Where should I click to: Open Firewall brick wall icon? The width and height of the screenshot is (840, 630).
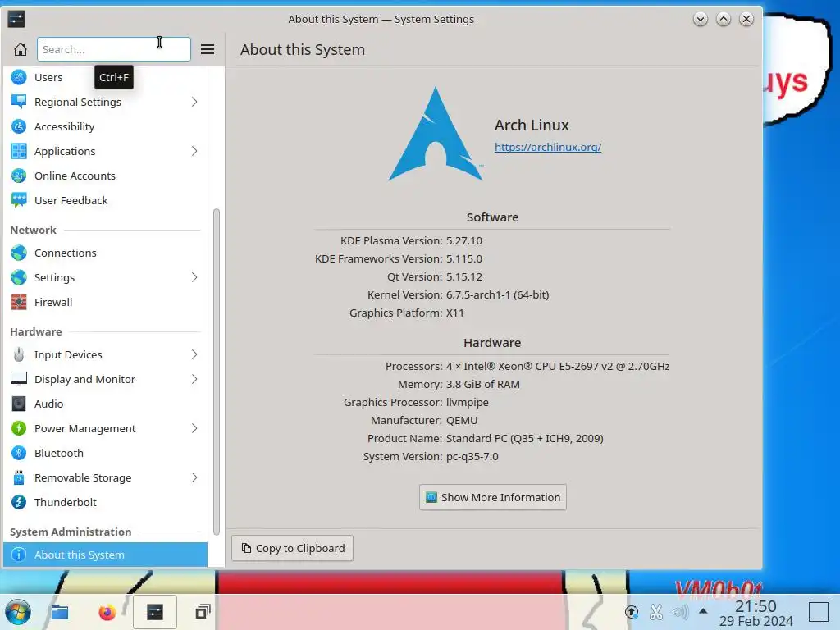(19, 302)
